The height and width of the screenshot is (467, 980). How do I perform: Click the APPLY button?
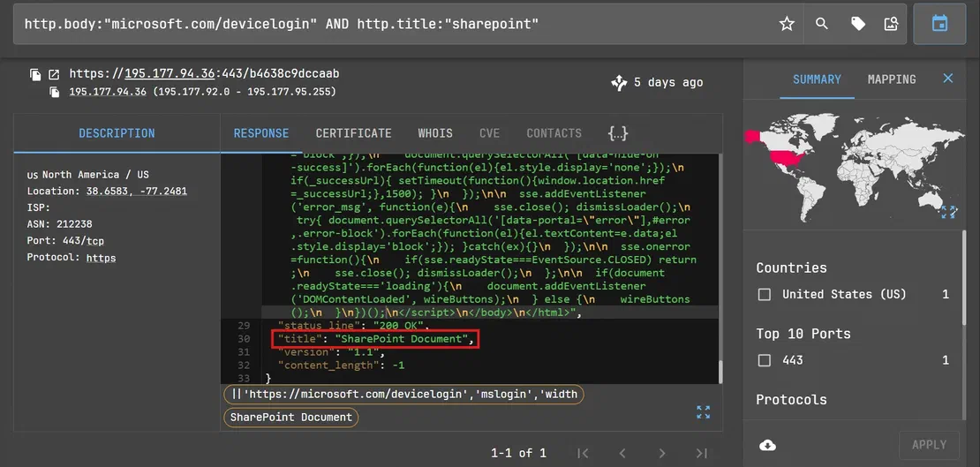(929, 445)
